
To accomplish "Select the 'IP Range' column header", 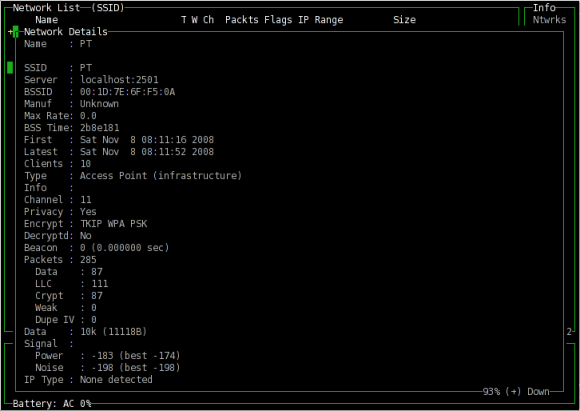I will click(x=320, y=20).
